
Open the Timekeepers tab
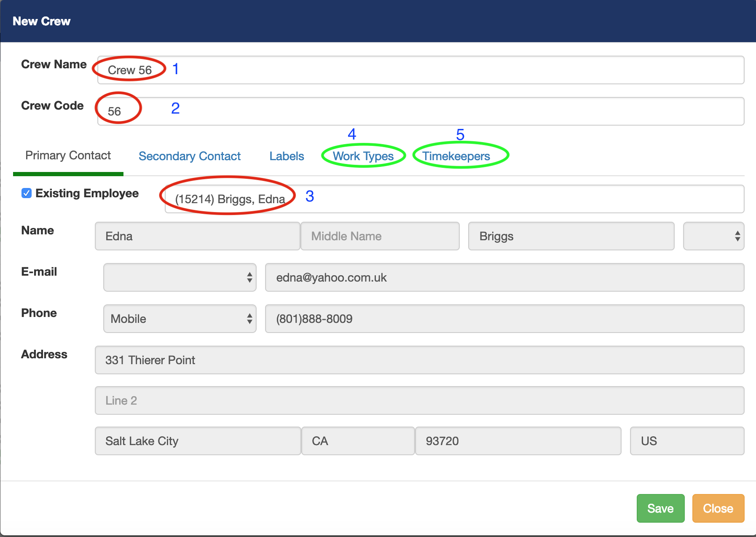click(456, 156)
